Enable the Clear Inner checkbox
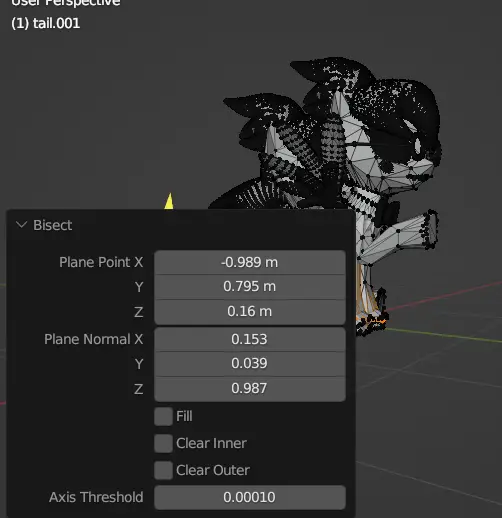502x518 pixels. 163,443
